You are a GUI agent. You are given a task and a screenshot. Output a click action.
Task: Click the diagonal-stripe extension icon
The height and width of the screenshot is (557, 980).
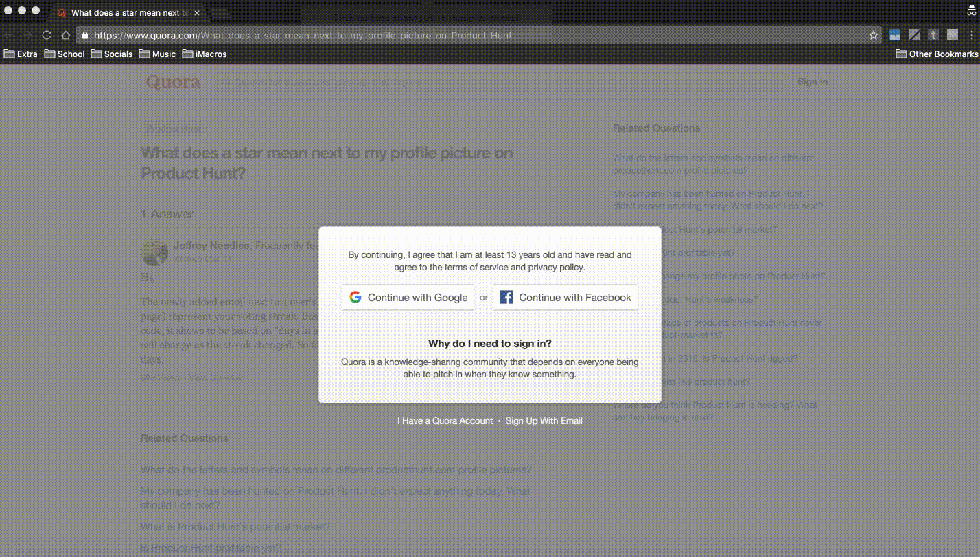[x=914, y=35]
